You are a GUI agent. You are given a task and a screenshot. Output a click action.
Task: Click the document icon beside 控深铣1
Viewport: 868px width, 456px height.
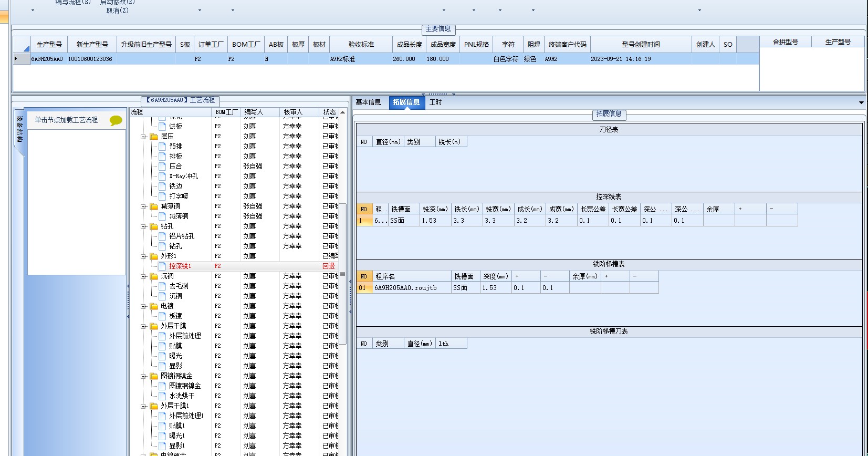[x=162, y=266]
